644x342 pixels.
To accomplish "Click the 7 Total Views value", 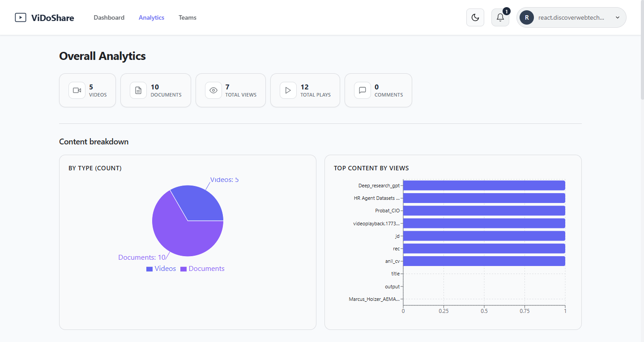I will pyautogui.click(x=227, y=87).
